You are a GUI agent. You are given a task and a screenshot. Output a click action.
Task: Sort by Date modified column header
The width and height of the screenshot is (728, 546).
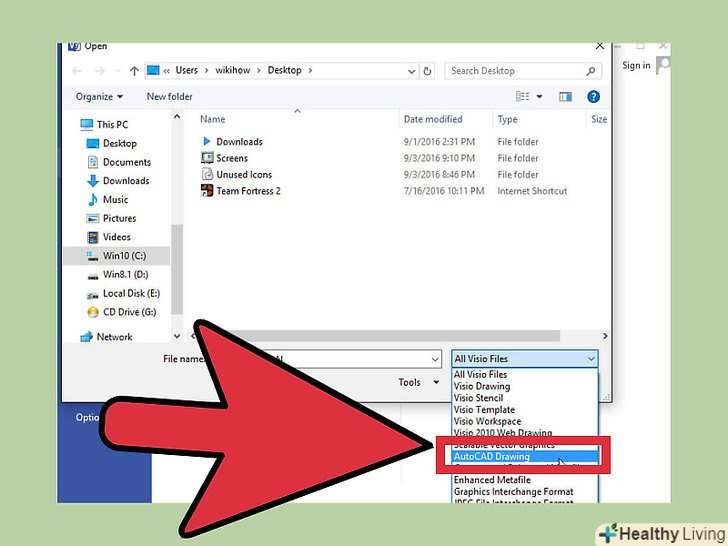click(x=433, y=119)
